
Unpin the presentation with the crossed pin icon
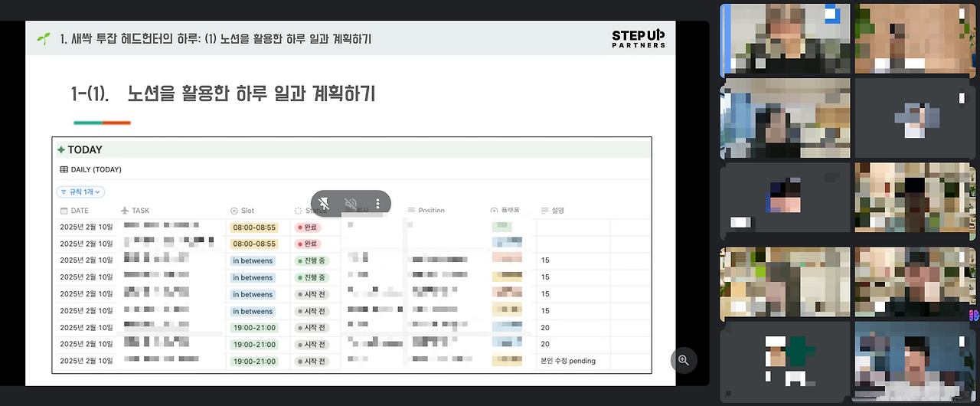(x=324, y=204)
